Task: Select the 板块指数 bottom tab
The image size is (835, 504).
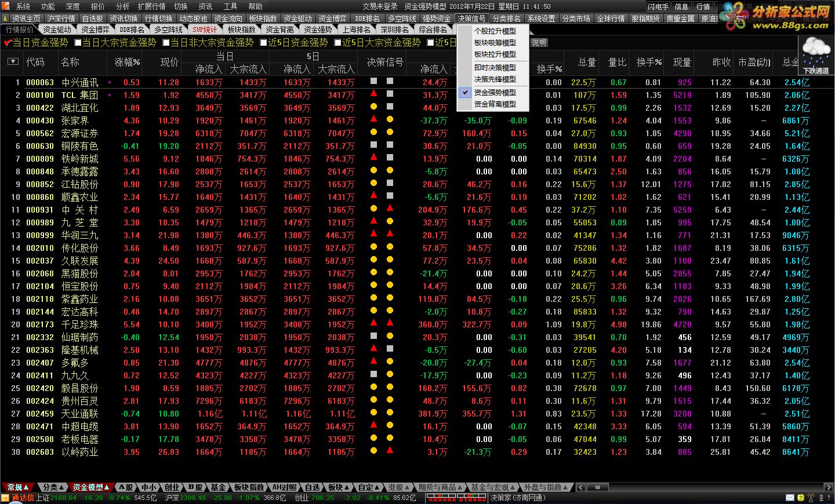Action: [x=249, y=488]
